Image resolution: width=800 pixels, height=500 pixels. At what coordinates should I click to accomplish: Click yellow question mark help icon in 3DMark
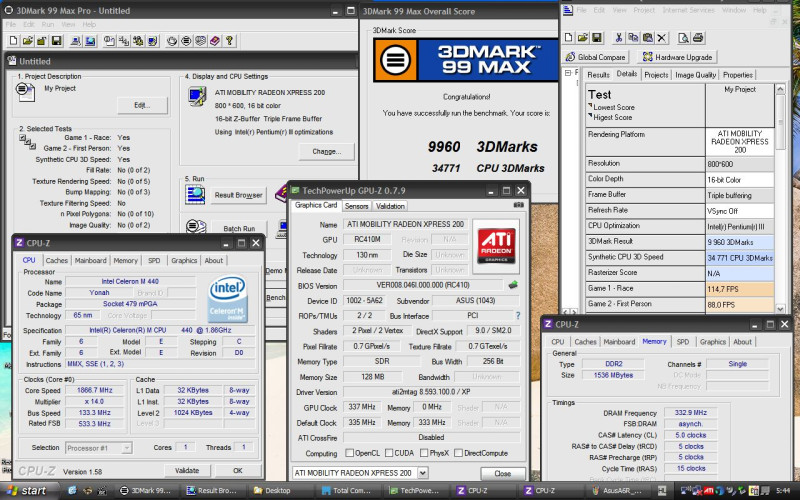[x=230, y=41]
